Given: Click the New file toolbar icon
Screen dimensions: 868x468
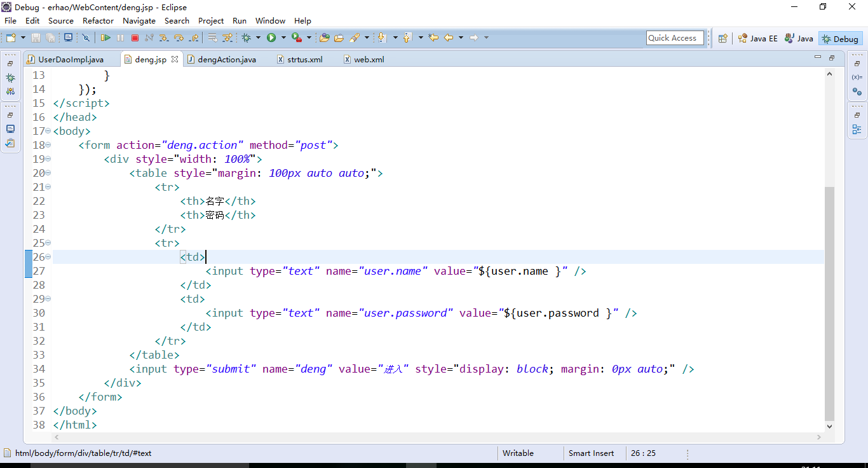Looking at the screenshot, I should pyautogui.click(x=11, y=38).
